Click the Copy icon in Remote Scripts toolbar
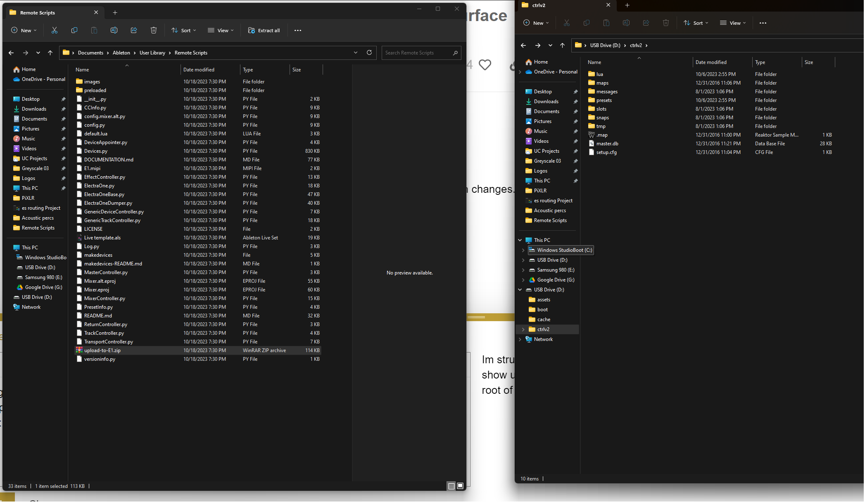Viewport: 865px width, 504px height. tap(74, 31)
